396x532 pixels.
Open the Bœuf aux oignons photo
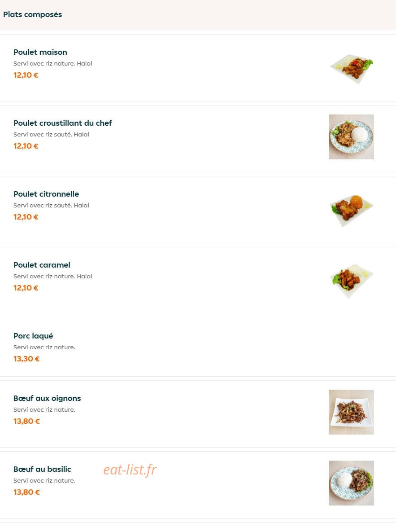(352, 412)
